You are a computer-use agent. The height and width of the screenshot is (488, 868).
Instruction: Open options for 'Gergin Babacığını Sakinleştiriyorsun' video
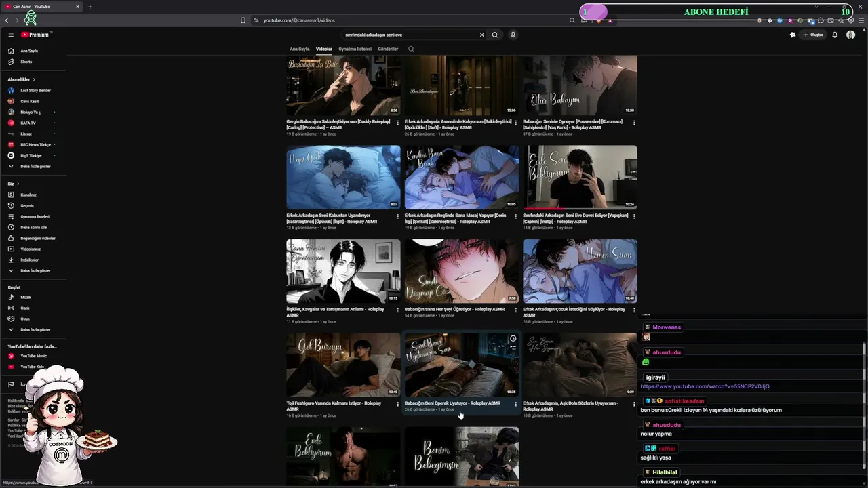[x=398, y=123]
